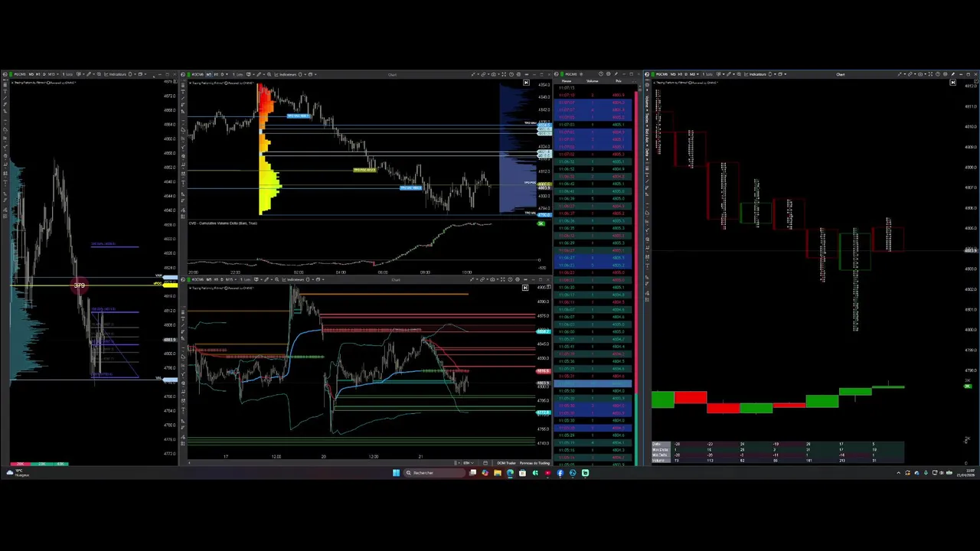Click MGCM6 symbol in top-middle chart toolbar

pyautogui.click(x=198, y=74)
